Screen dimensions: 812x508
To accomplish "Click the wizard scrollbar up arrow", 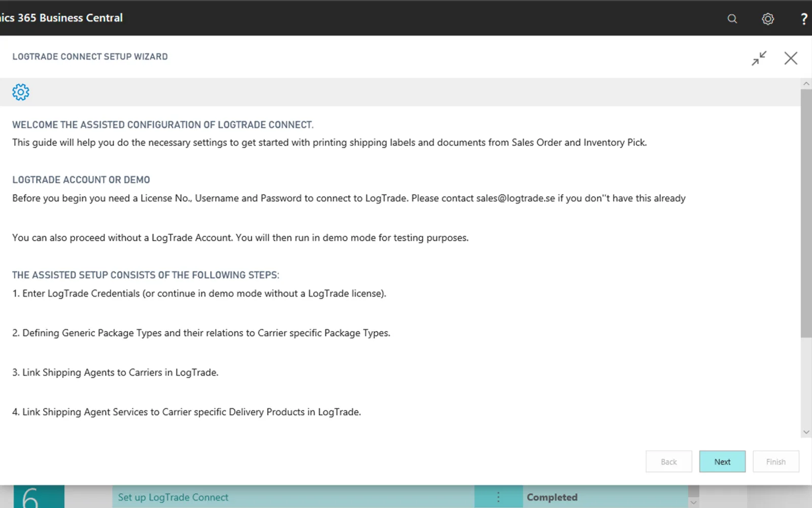I will coord(806,83).
